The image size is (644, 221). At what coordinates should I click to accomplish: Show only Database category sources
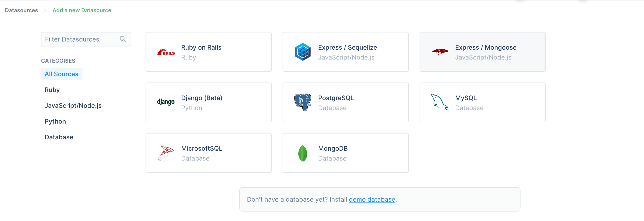point(59,137)
